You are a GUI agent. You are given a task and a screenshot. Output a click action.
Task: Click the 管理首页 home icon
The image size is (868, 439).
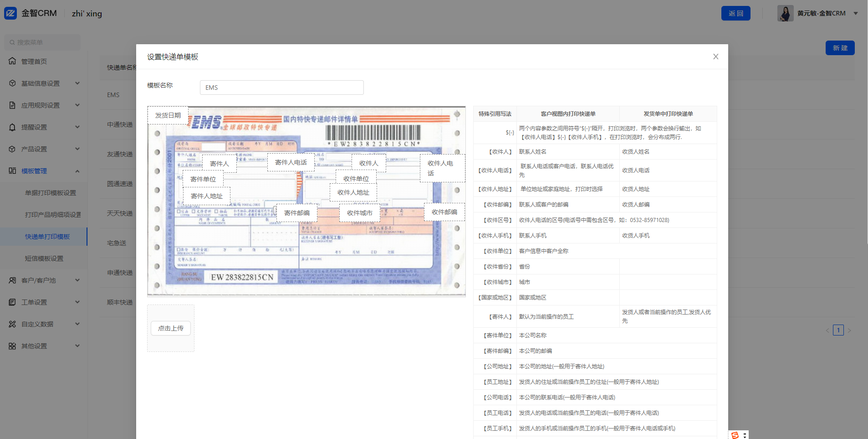[12, 61]
